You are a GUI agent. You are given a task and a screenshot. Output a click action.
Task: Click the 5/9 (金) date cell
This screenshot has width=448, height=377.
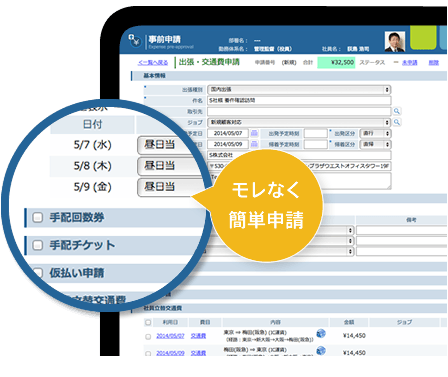point(92,187)
